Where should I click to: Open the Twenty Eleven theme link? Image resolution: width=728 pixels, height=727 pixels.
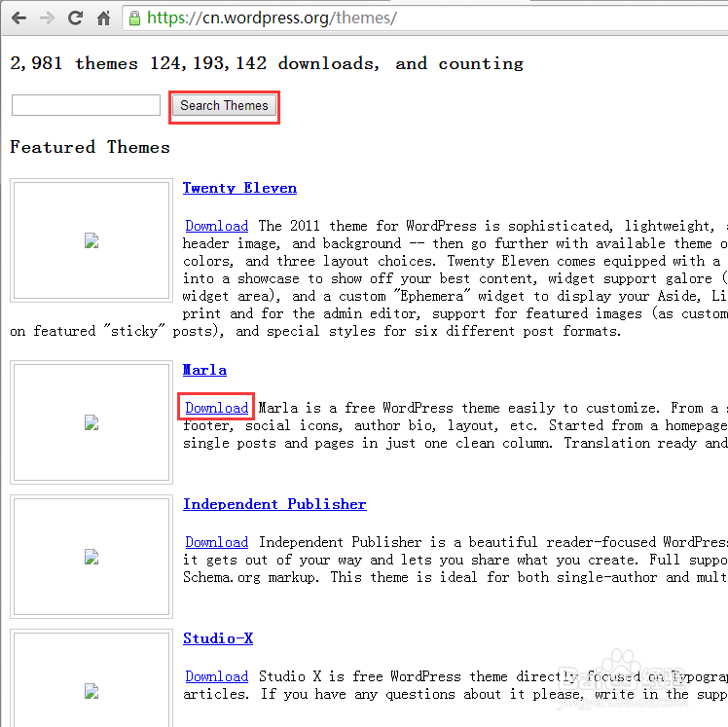tap(239, 188)
